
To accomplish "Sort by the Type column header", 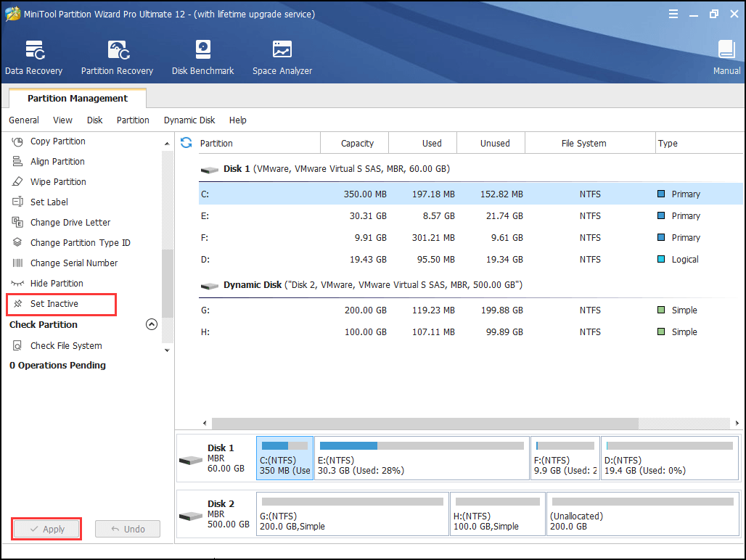I will 699,143.
